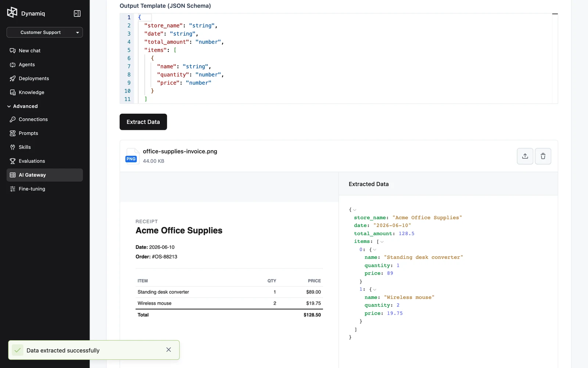
Task: Click the Agents robot icon
Action: pos(12,64)
